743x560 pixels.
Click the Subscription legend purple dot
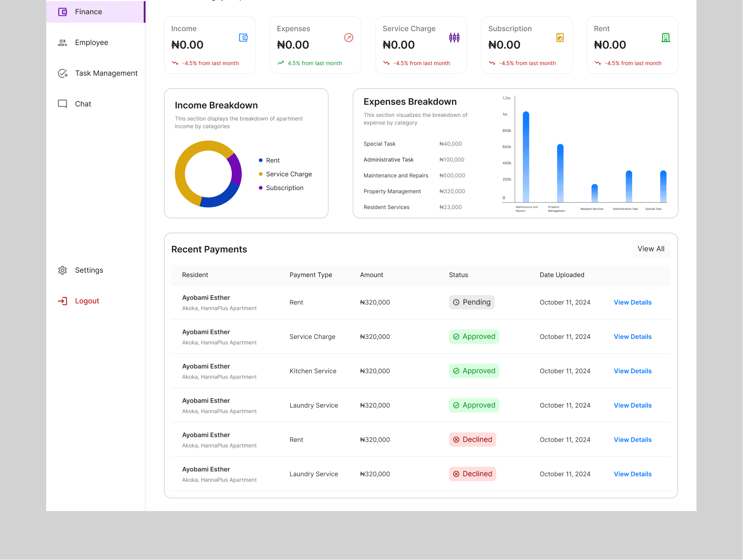(x=261, y=188)
